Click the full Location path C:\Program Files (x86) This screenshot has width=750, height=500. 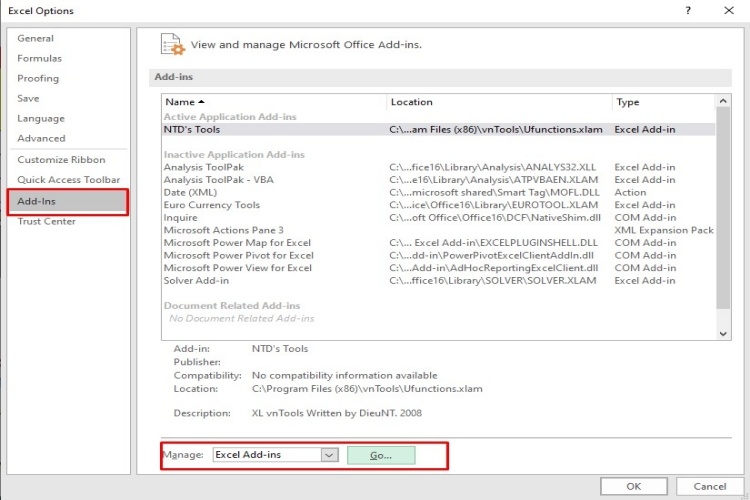click(x=367, y=389)
